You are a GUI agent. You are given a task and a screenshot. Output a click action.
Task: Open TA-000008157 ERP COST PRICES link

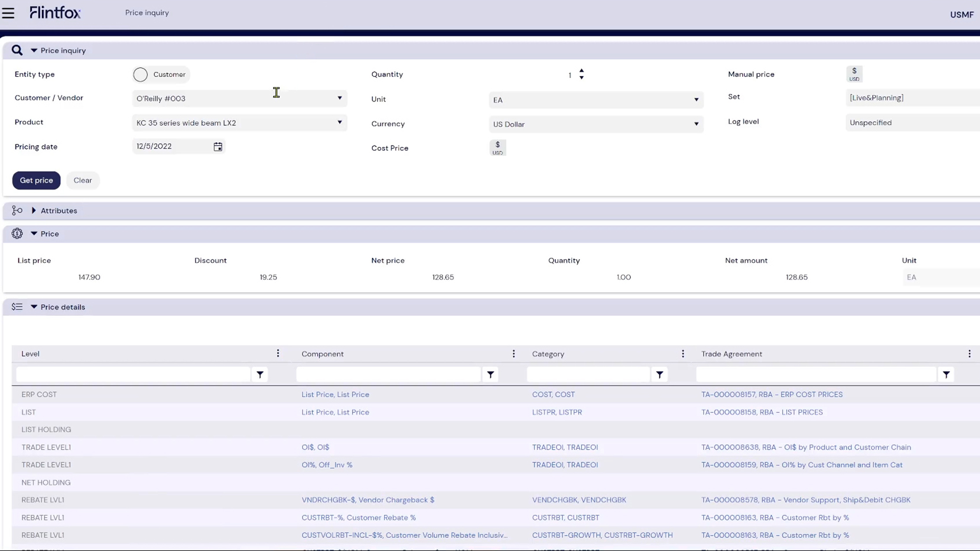pos(772,394)
